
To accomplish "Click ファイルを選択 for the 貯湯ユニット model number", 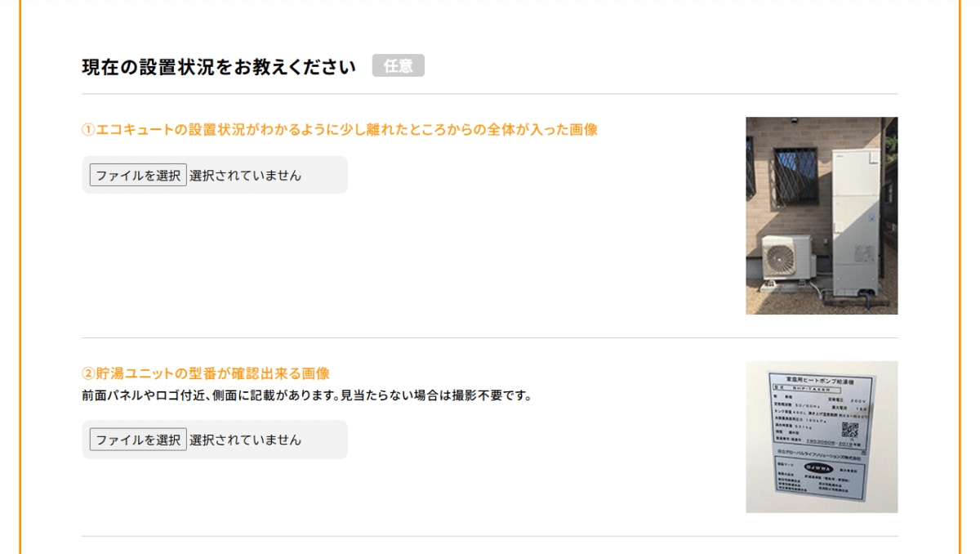I will 138,440.
